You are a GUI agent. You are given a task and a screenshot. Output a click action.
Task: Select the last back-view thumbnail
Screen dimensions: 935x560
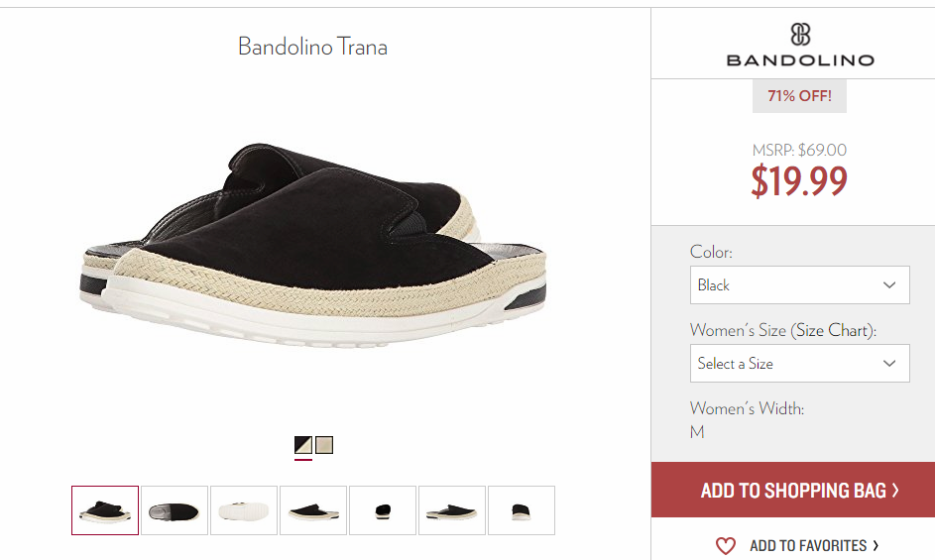[522, 510]
